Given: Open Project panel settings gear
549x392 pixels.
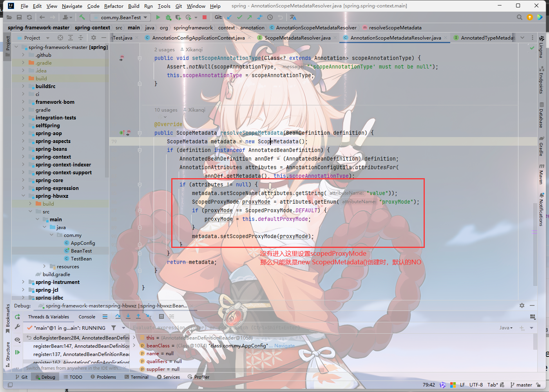Looking at the screenshot, I should coord(94,38).
